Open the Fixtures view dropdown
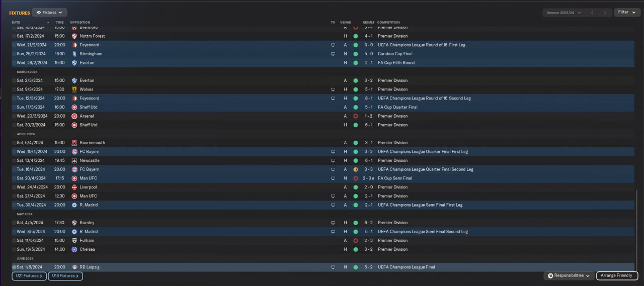This screenshot has width=644, height=286. pyautogui.click(x=49, y=12)
